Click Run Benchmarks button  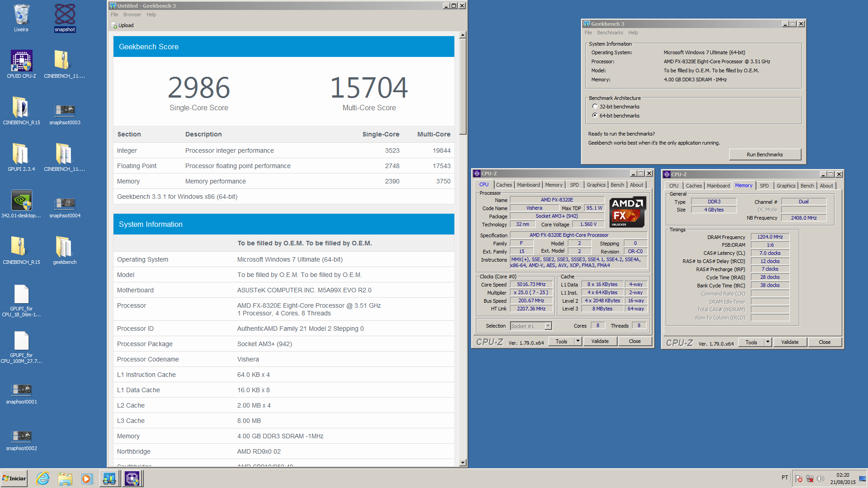(764, 155)
